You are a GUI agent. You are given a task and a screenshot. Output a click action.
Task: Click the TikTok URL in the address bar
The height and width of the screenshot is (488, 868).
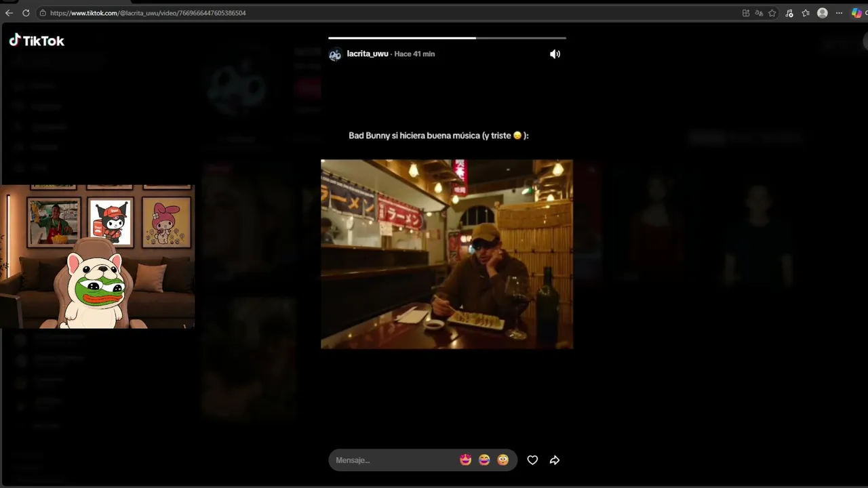coord(148,13)
